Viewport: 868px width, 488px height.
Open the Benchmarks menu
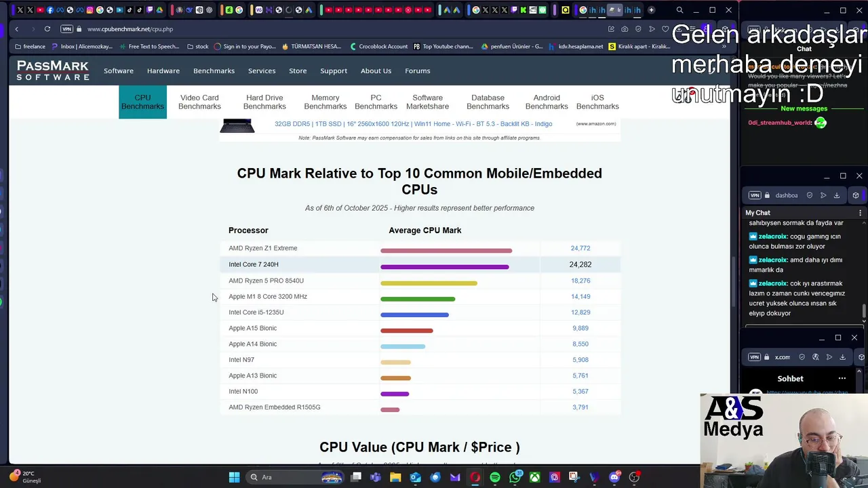click(214, 70)
